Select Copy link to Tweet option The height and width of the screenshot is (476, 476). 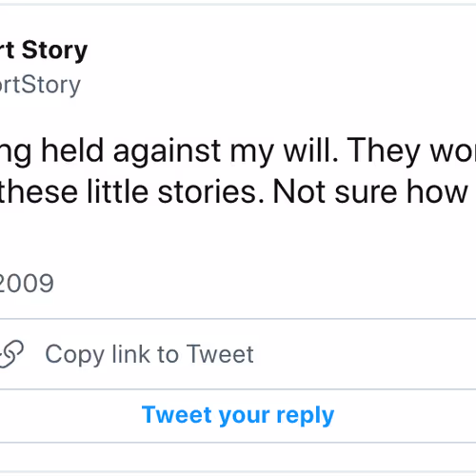pos(238,354)
